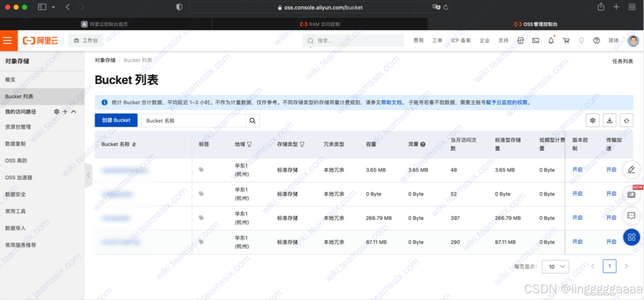Open the notification bell icon

tap(551, 41)
